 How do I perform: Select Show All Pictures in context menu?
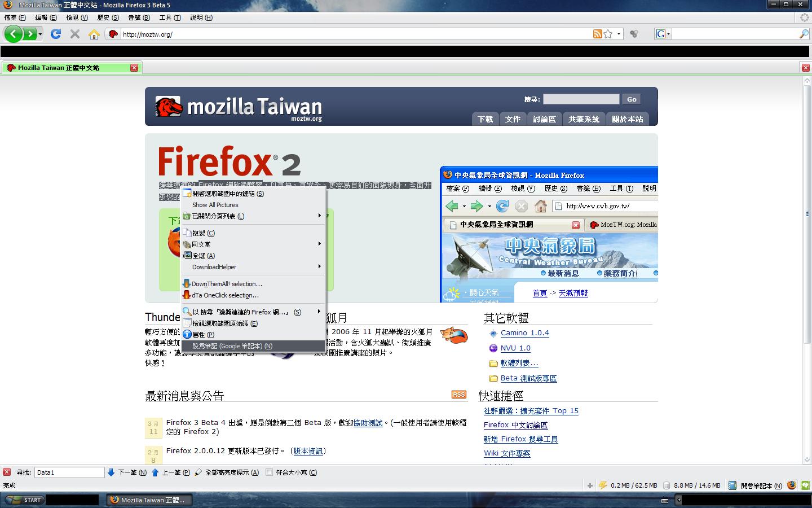coord(253,205)
